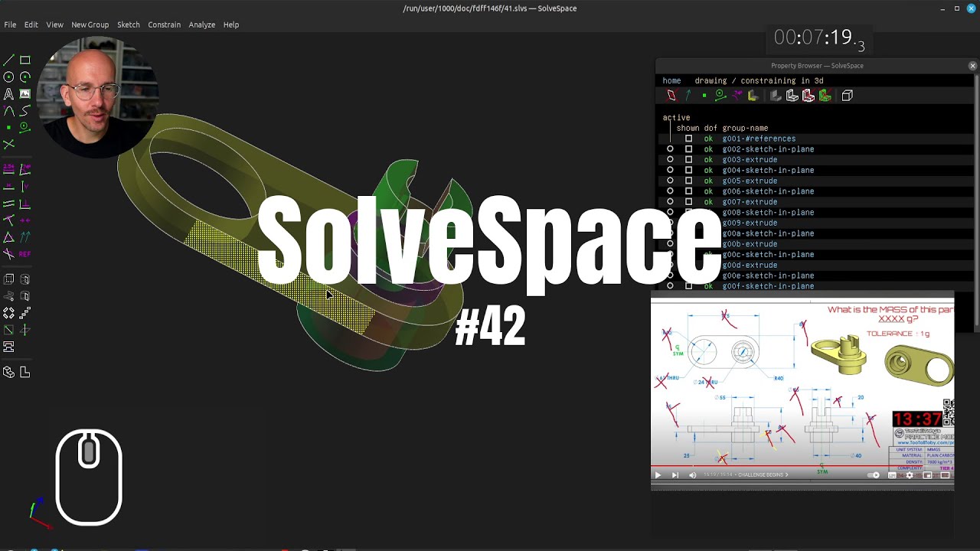Align view to active workplane
The image size is (980, 551).
(25, 372)
